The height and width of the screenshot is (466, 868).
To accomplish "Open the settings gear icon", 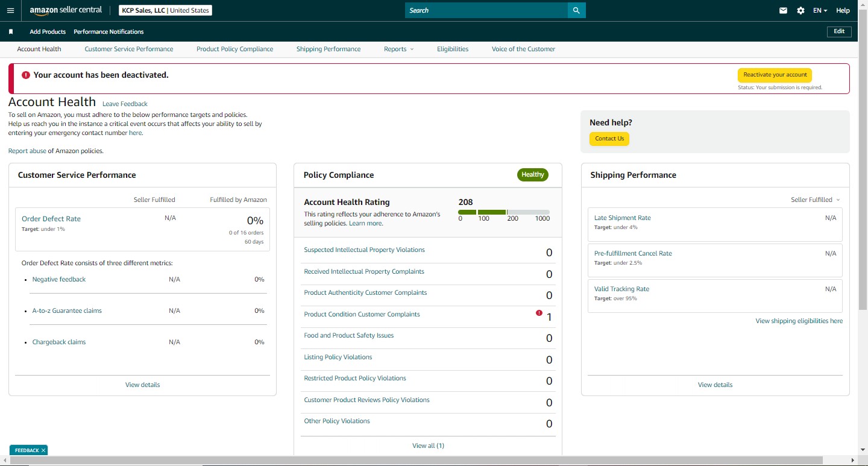I will point(800,10).
